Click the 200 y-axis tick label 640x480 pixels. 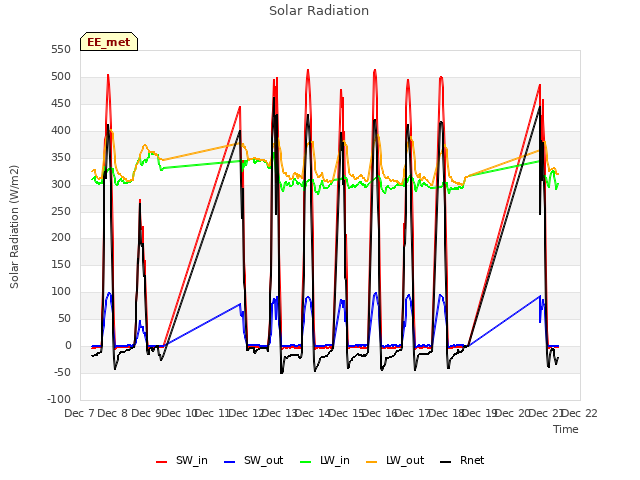tap(61, 237)
